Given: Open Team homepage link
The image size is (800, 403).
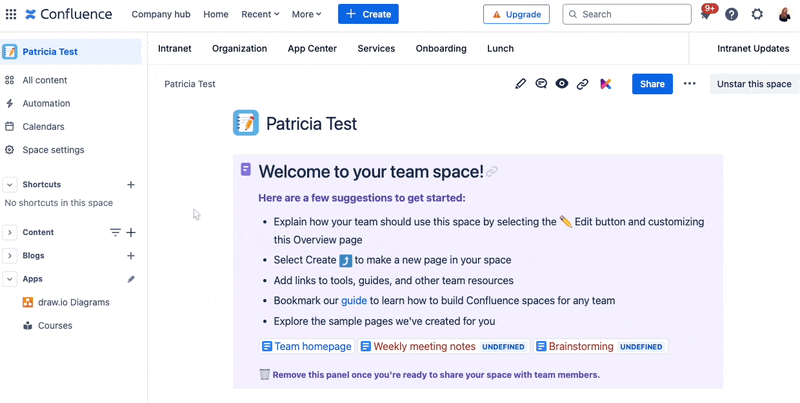Looking at the screenshot, I should coord(307,346).
